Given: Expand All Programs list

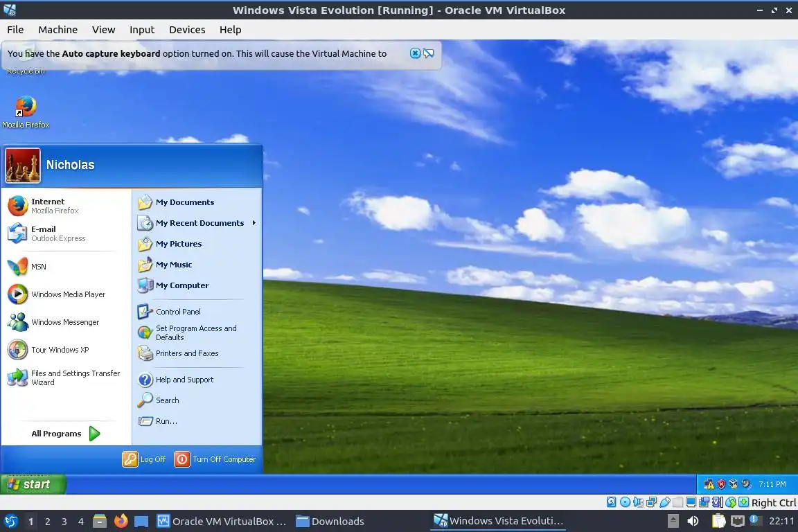Looking at the screenshot, I should click(65, 434).
